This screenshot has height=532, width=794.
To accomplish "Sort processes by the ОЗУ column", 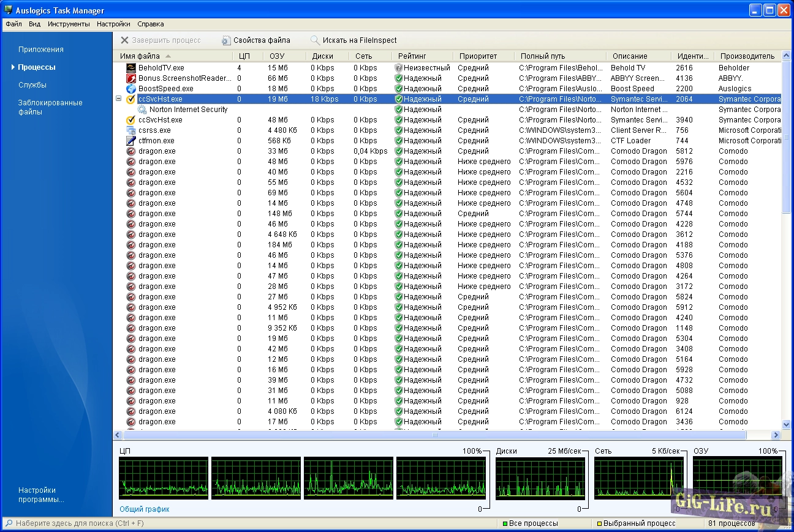I will (277, 56).
